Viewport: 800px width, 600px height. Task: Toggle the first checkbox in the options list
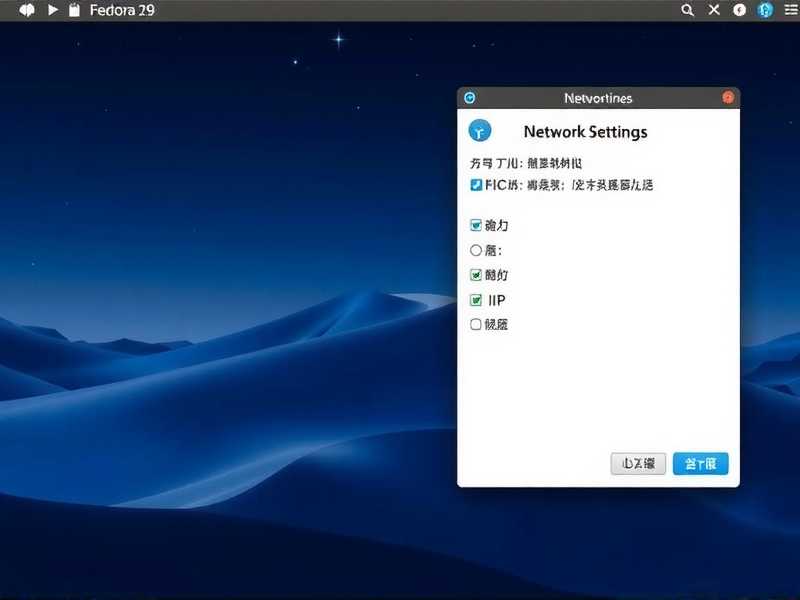tap(475, 225)
